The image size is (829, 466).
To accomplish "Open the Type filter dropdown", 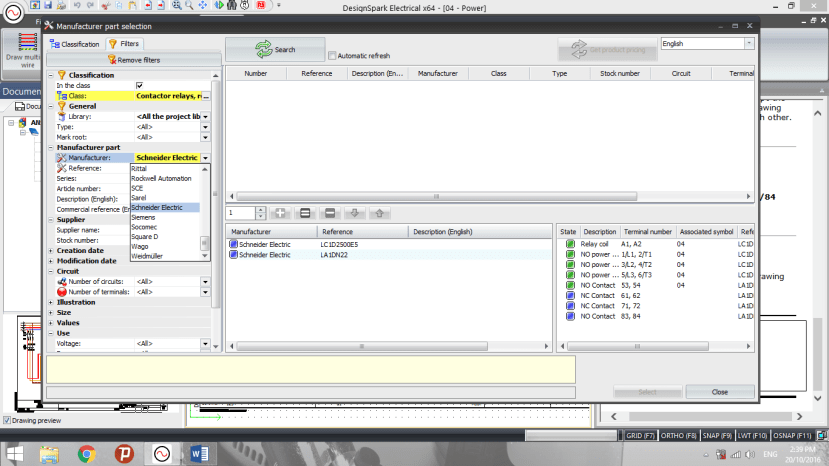I will pos(205,127).
